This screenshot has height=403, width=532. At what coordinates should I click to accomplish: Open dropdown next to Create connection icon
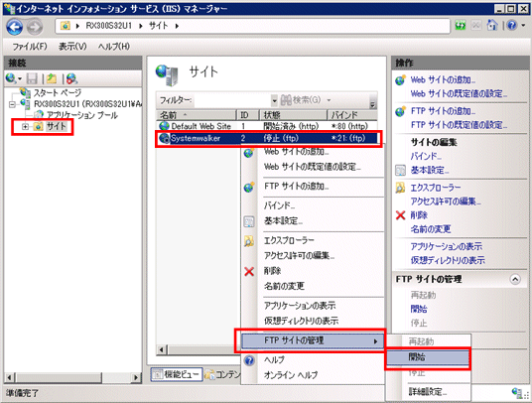20,79
